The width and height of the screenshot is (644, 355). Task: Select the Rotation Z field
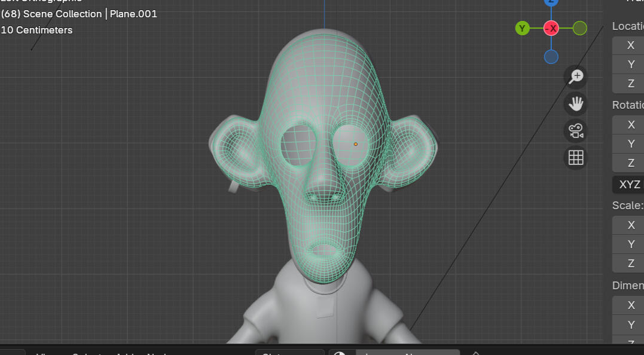[x=629, y=163]
